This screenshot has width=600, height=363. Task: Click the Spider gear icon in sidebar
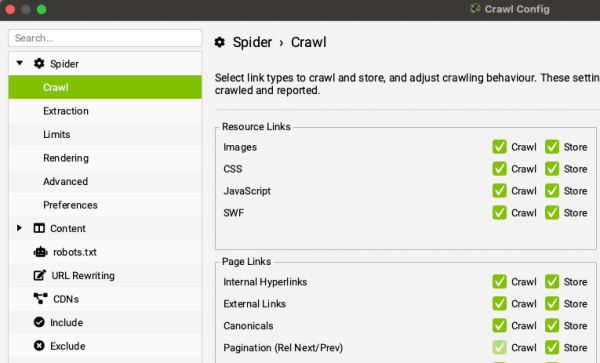point(39,63)
